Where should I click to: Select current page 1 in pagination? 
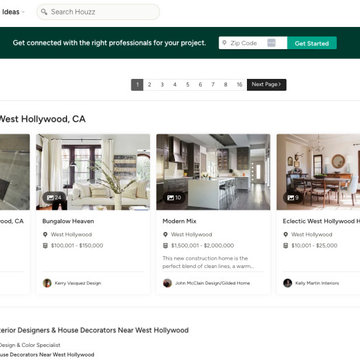coord(137,85)
